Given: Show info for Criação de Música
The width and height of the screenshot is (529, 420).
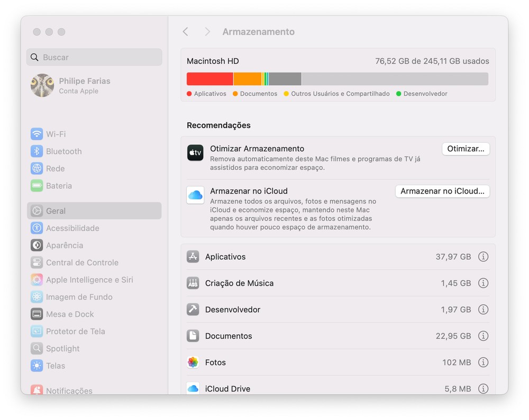Looking at the screenshot, I should (483, 283).
